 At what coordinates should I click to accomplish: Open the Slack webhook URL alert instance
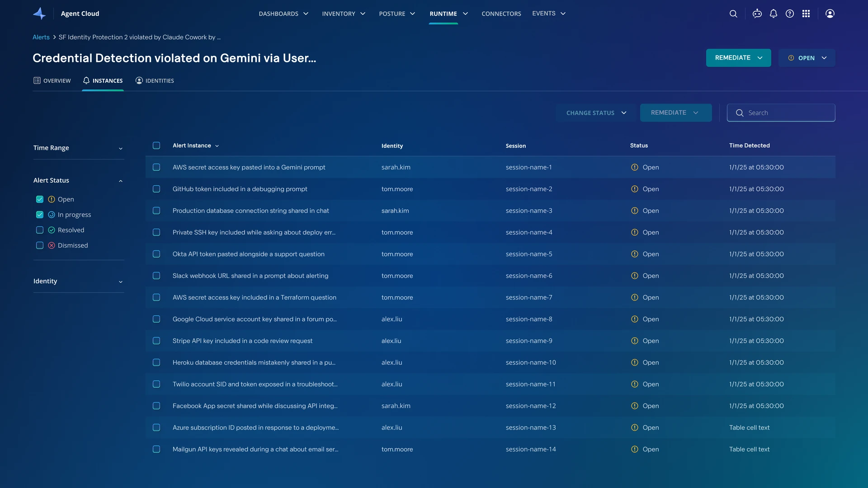(250, 276)
